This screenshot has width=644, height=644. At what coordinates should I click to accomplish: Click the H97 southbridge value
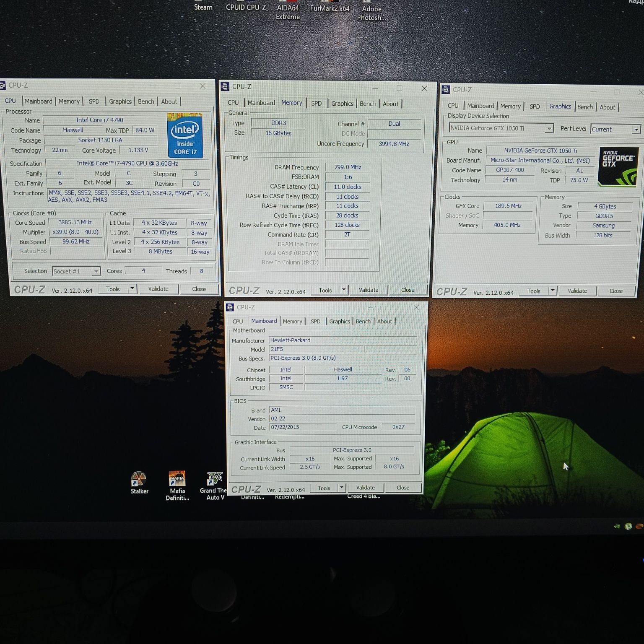[343, 379]
